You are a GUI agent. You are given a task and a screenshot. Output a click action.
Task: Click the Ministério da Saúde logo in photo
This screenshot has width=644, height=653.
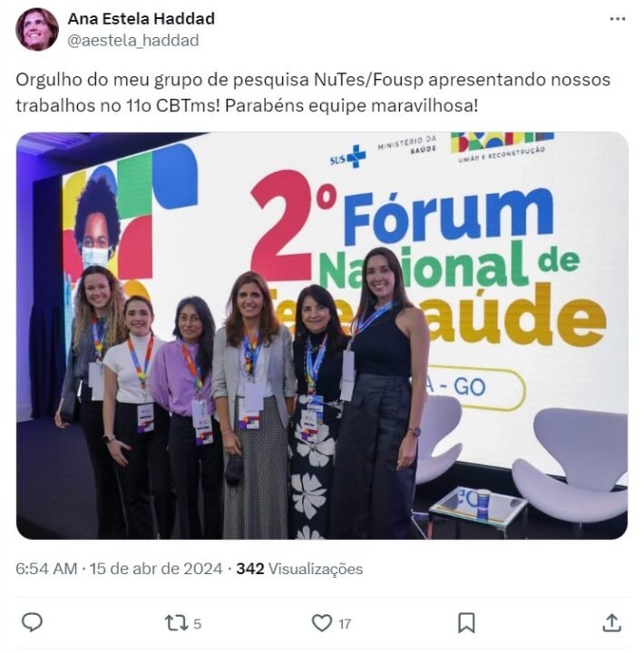407,144
